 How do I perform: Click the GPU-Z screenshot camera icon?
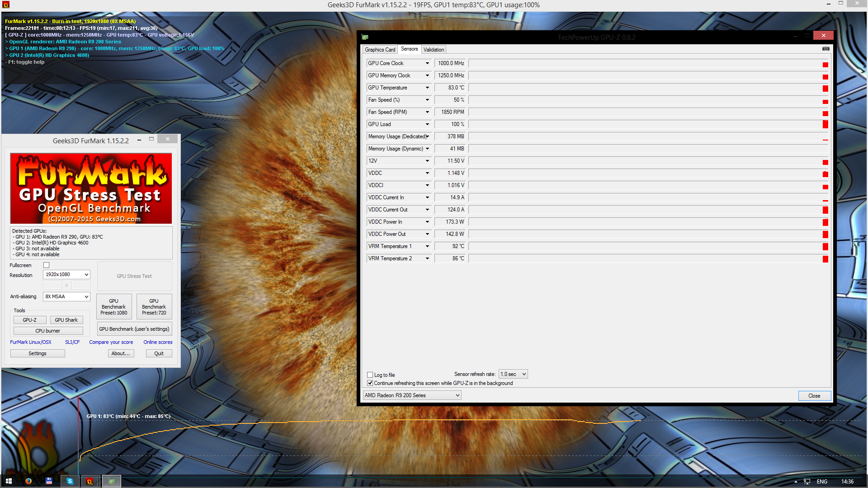[x=826, y=49]
